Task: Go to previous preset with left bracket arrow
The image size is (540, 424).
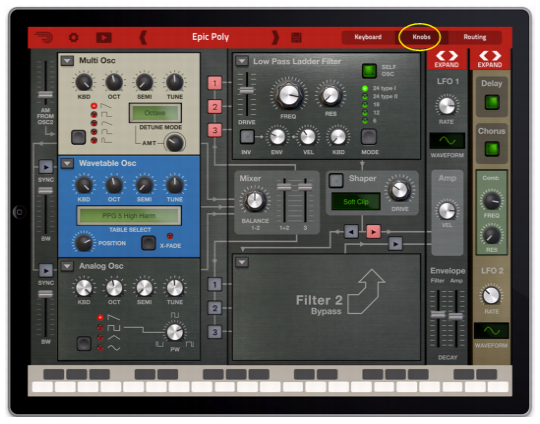Action: (x=143, y=37)
